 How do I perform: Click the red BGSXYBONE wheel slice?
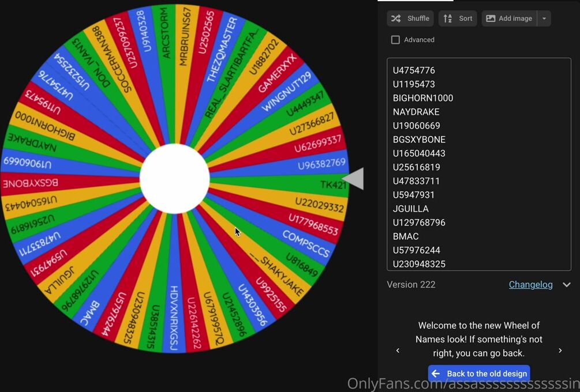point(35,183)
